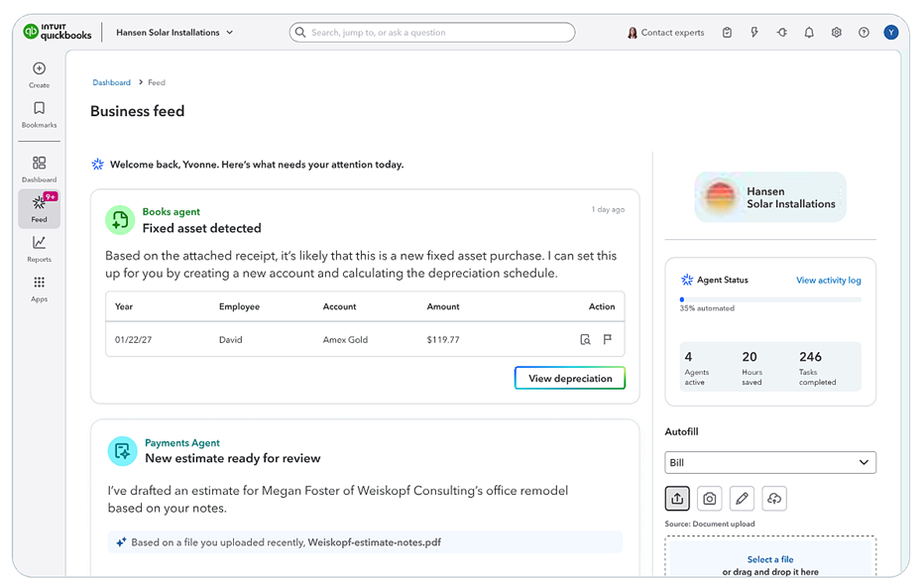Open the notifications bell icon
The width and height of the screenshot is (924, 586).
pyautogui.click(x=809, y=32)
